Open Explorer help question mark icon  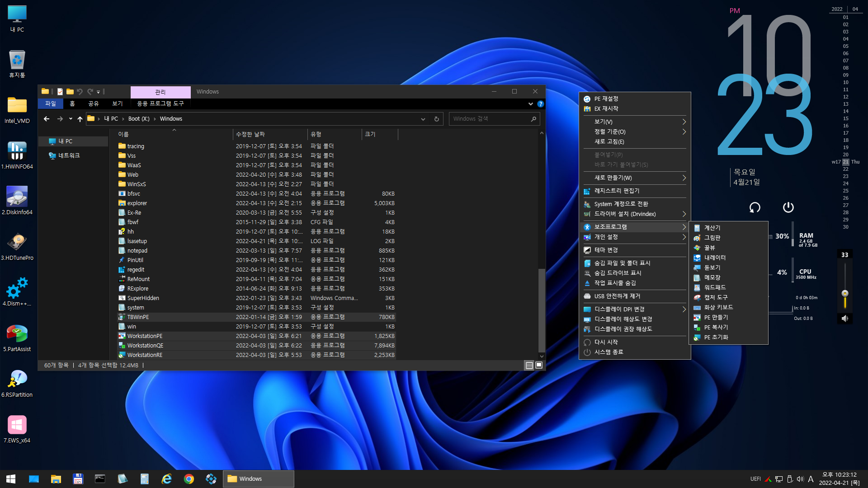[540, 104]
